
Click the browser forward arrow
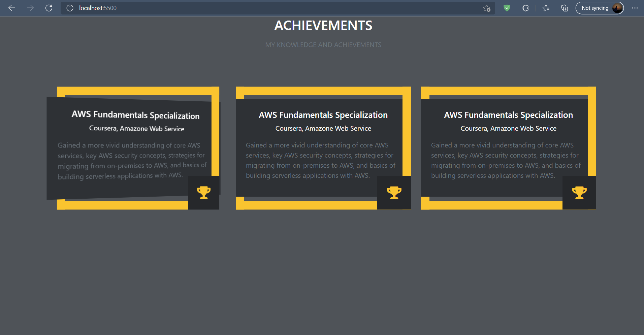pyautogui.click(x=30, y=8)
